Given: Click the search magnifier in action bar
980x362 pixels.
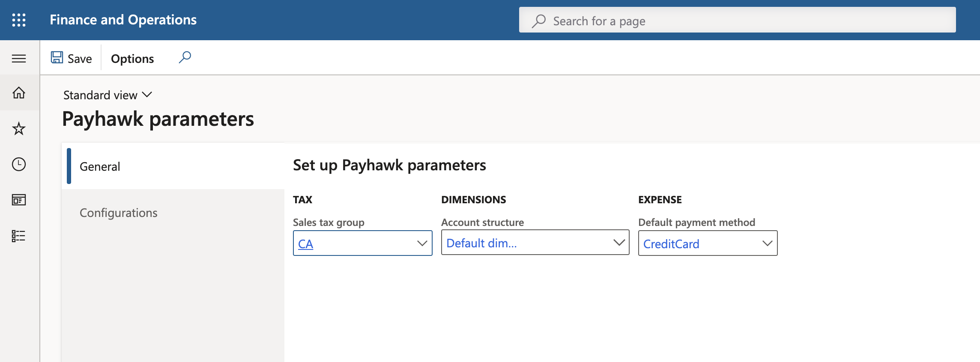Looking at the screenshot, I should [185, 57].
